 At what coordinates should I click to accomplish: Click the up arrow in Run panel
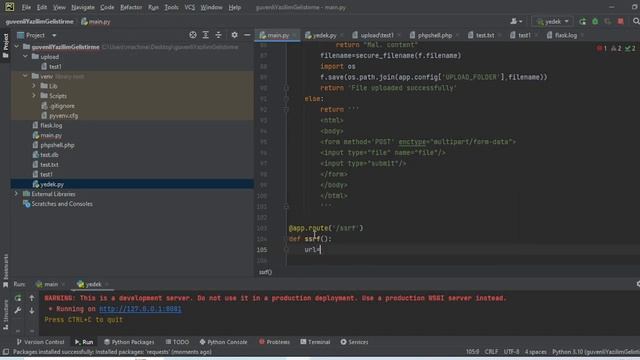click(32, 298)
